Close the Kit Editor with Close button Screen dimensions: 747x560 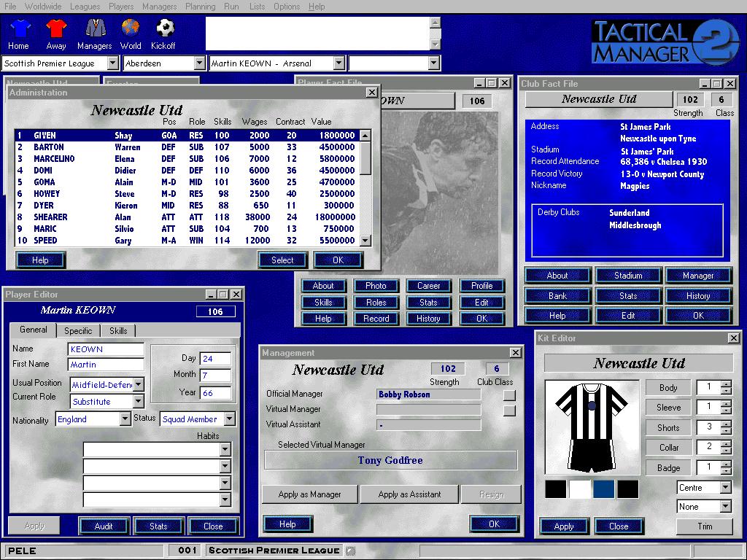(x=619, y=526)
